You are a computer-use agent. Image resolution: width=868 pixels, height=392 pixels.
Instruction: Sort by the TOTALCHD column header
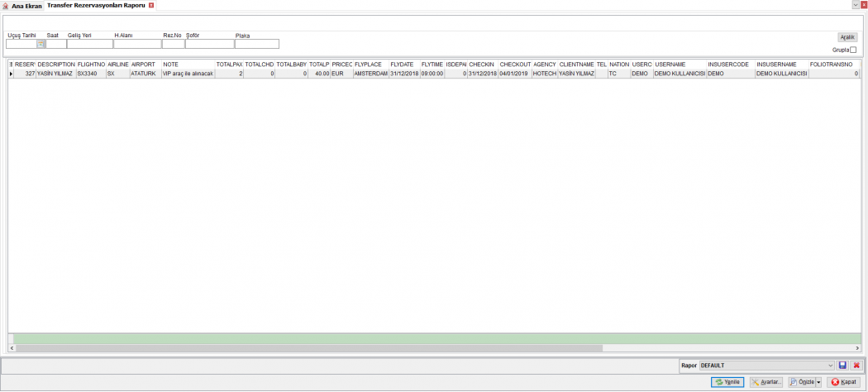point(259,65)
